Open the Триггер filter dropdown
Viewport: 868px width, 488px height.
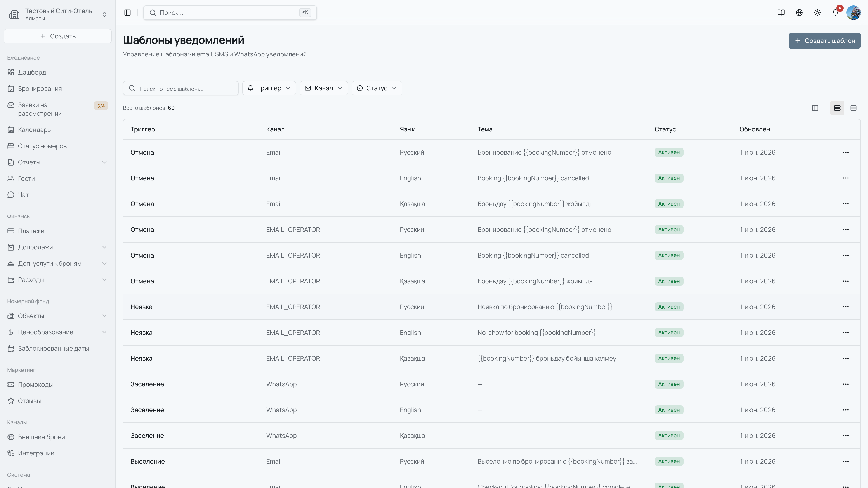point(269,88)
